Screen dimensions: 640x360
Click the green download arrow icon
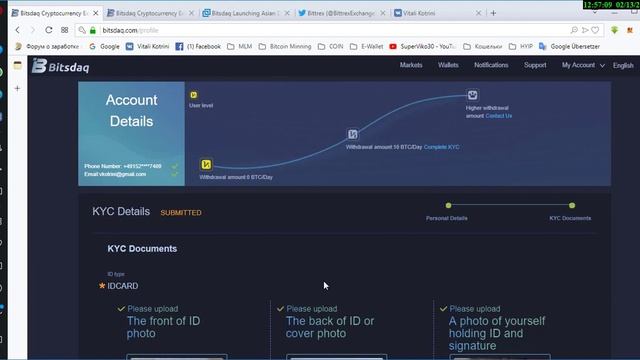point(614,30)
